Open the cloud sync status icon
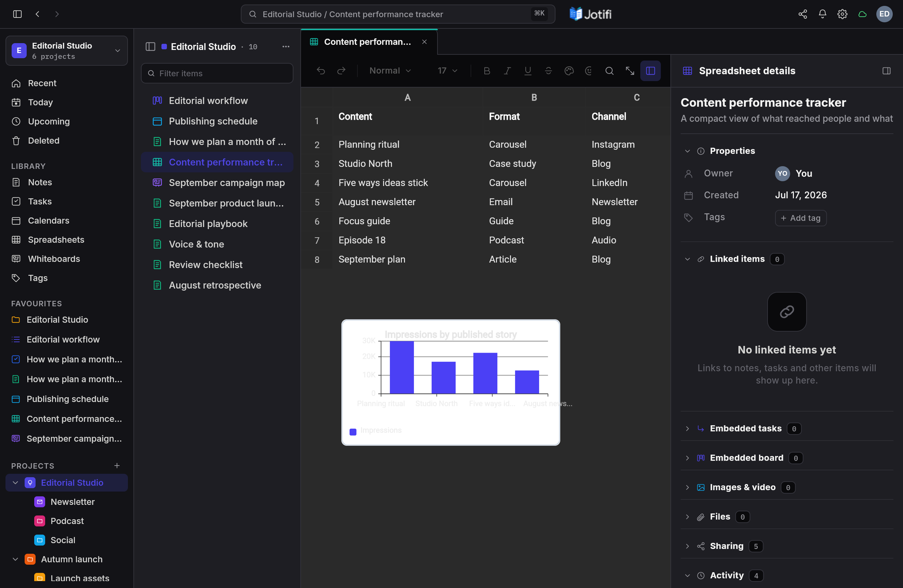903x588 pixels. point(862,14)
